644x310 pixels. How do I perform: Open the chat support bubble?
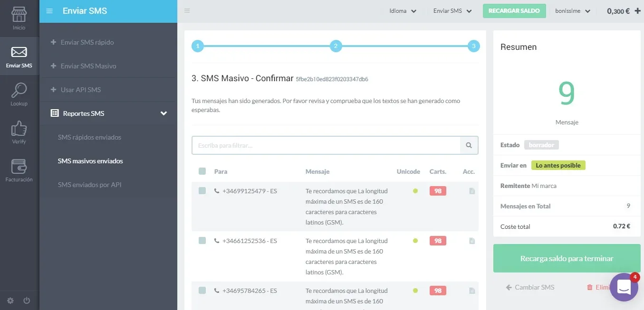[624, 287]
